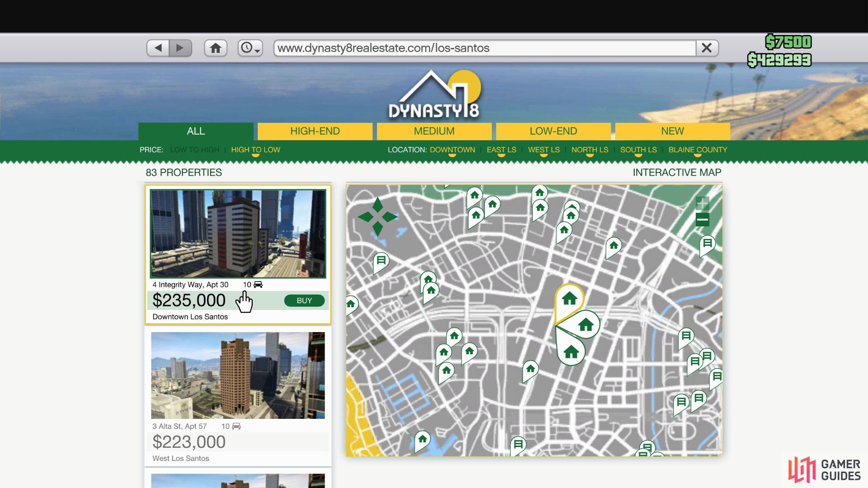Select the $235,000 price row
The height and width of the screenshot is (488, 868).
238,300
